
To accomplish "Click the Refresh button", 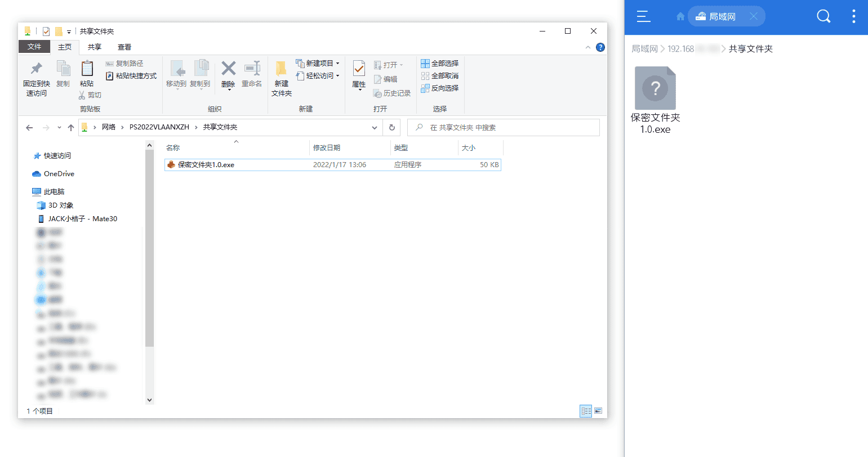I will click(392, 128).
